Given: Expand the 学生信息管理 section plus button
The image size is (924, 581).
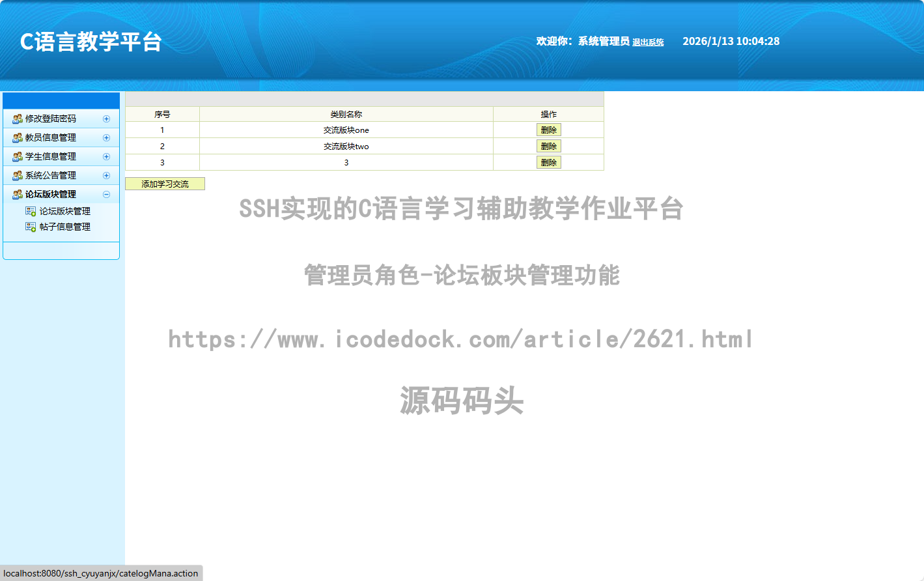Looking at the screenshot, I should click(106, 157).
